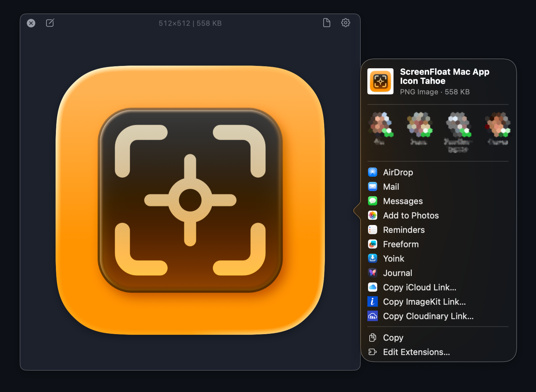Share image to Journal app

click(x=397, y=273)
